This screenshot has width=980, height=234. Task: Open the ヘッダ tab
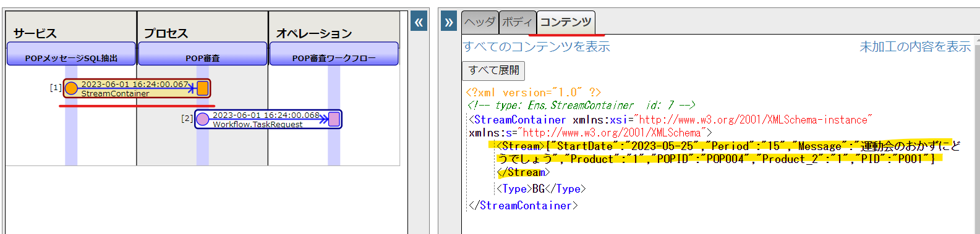coord(480,22)
